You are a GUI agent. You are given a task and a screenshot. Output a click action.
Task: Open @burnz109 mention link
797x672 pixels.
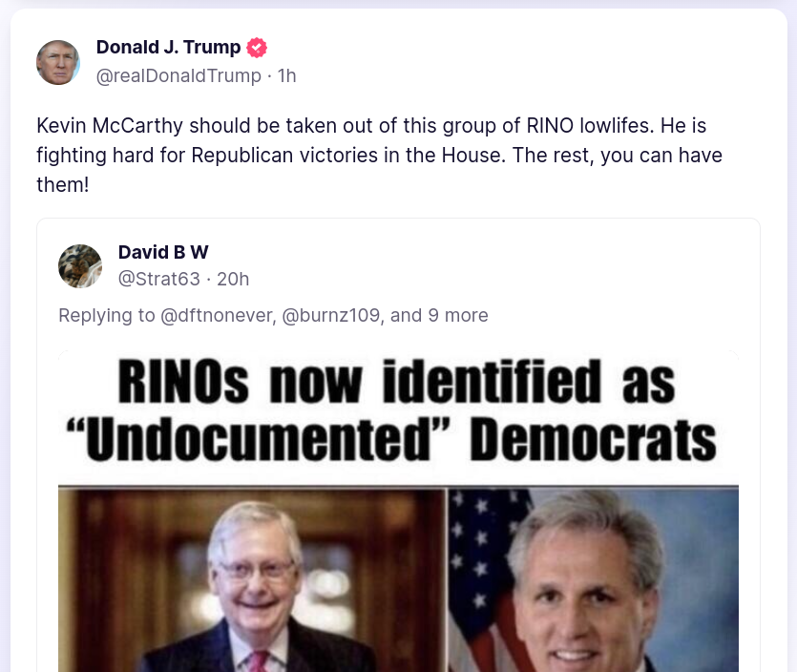pos(331,316)
